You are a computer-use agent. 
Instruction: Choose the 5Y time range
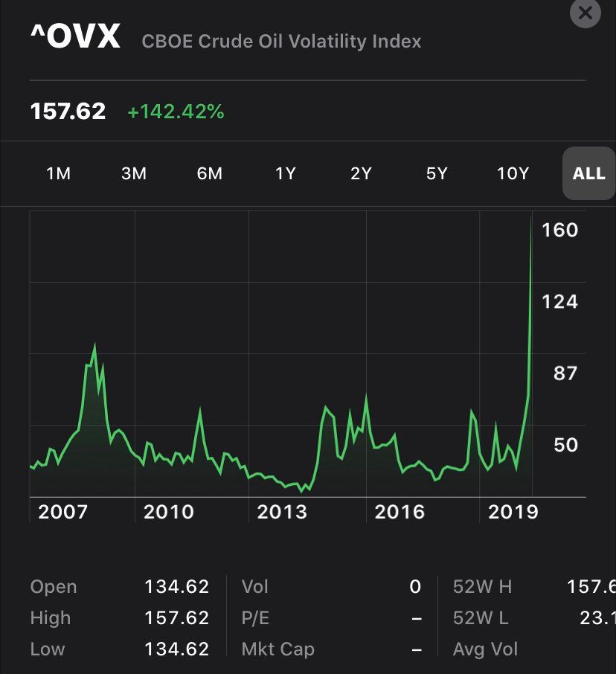(437, 173)
